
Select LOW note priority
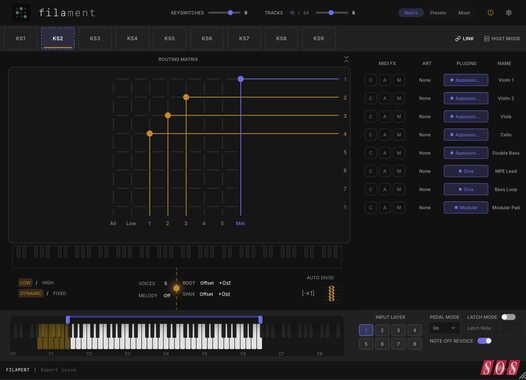25,283
